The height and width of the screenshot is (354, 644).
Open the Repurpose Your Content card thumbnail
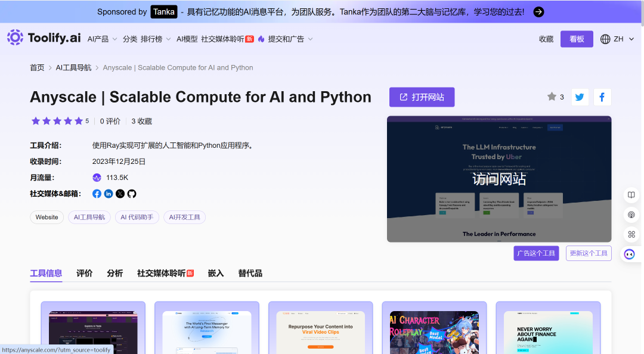pos(320,332)
